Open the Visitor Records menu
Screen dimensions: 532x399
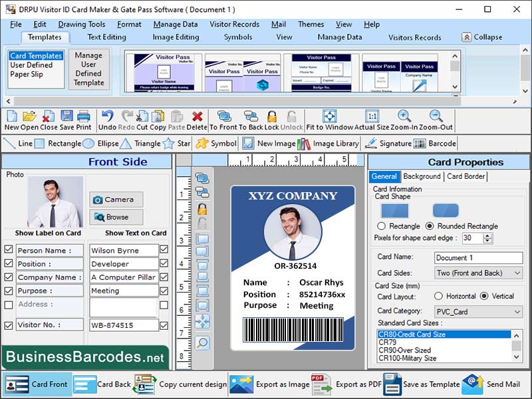[x=232, y=24]
